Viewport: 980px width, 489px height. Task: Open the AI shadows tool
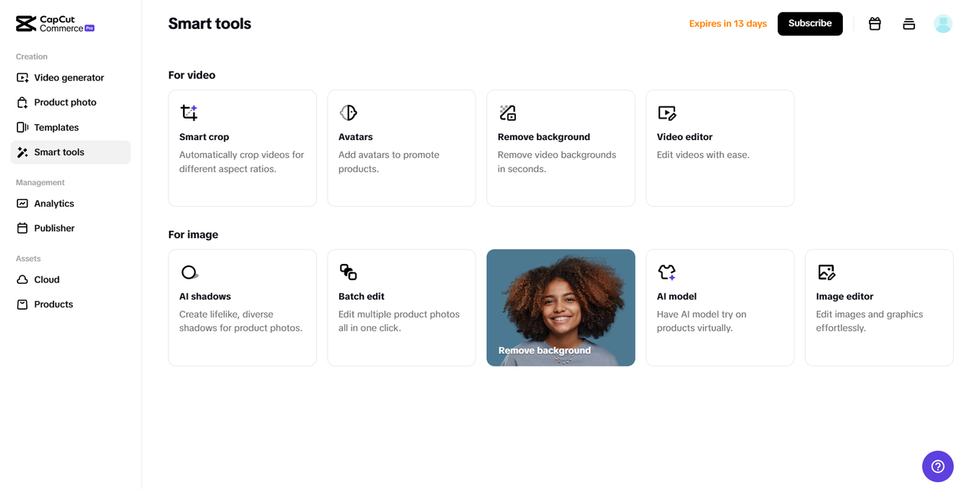tap(242, 307)
